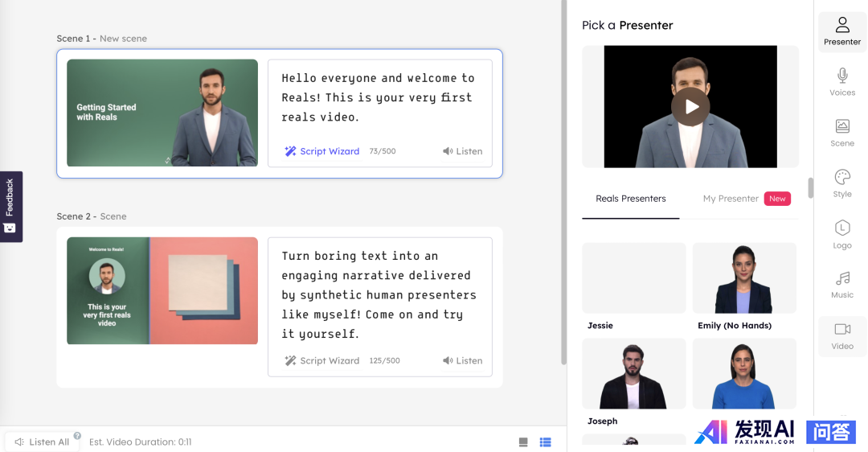Open Script Wizard for Scene 1
Screen dimensions: 868x452
[x=321, y=151]
